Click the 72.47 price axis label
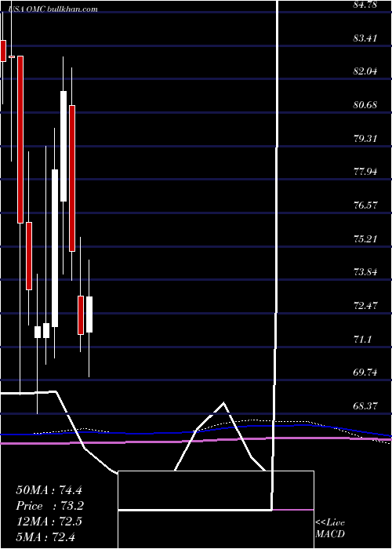 coord(365,306)
